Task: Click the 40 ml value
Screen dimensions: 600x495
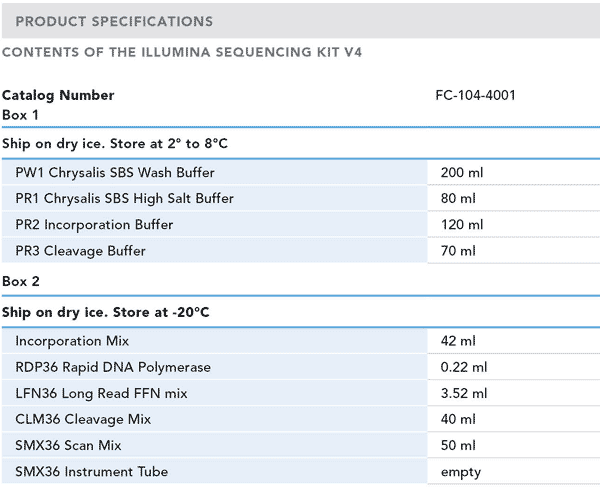Action: (x=458, y=419)
